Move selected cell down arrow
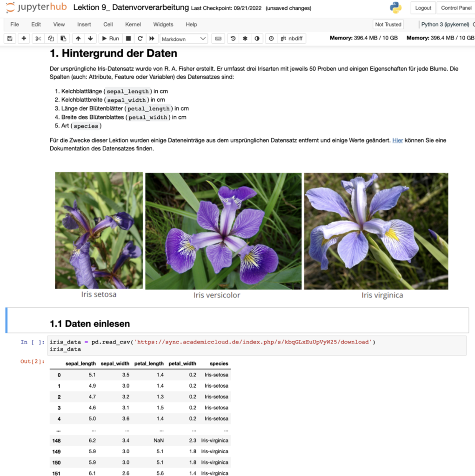Screen dimensions: 475x476 pos(90,39)
